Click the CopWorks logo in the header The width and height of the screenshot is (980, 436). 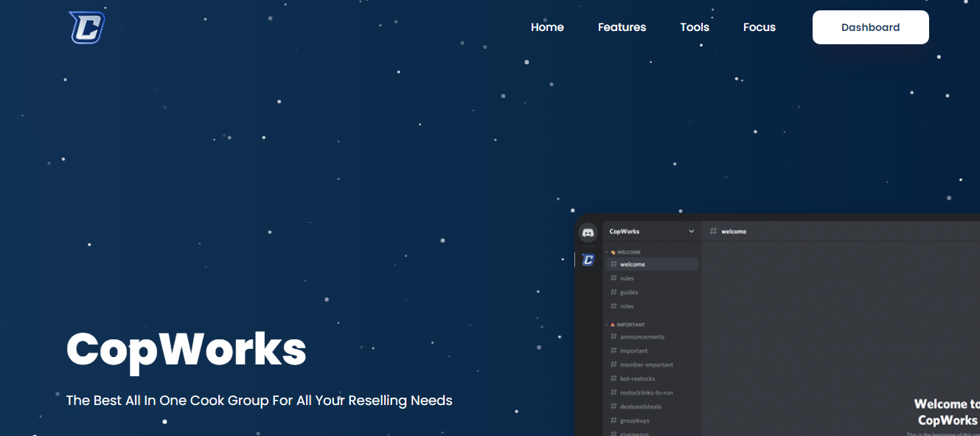tap(86, 27)
